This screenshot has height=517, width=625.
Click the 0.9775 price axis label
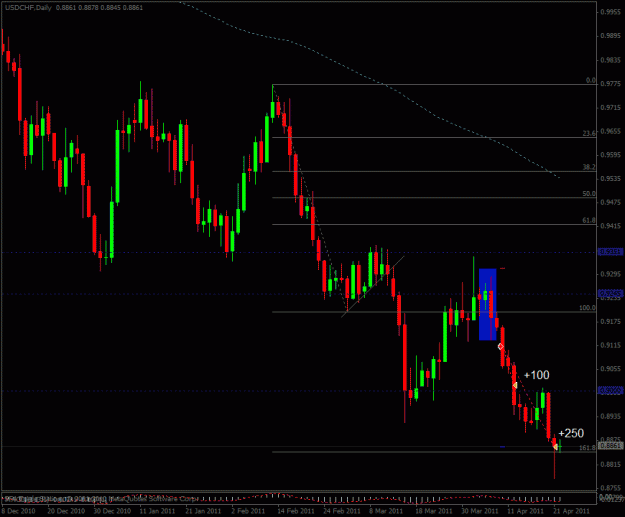pos(611,84)
